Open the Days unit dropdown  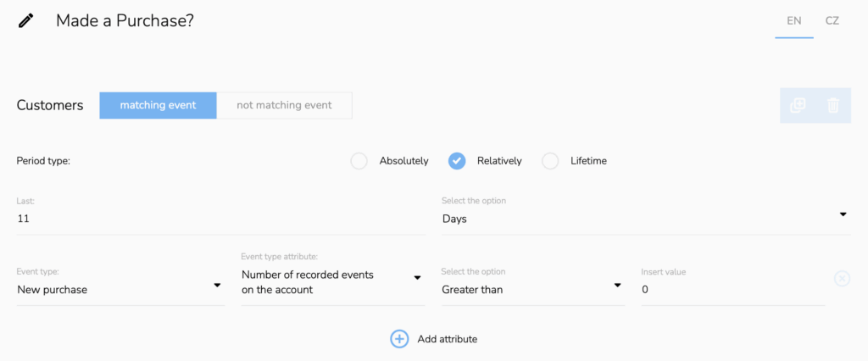pos(644,219)
